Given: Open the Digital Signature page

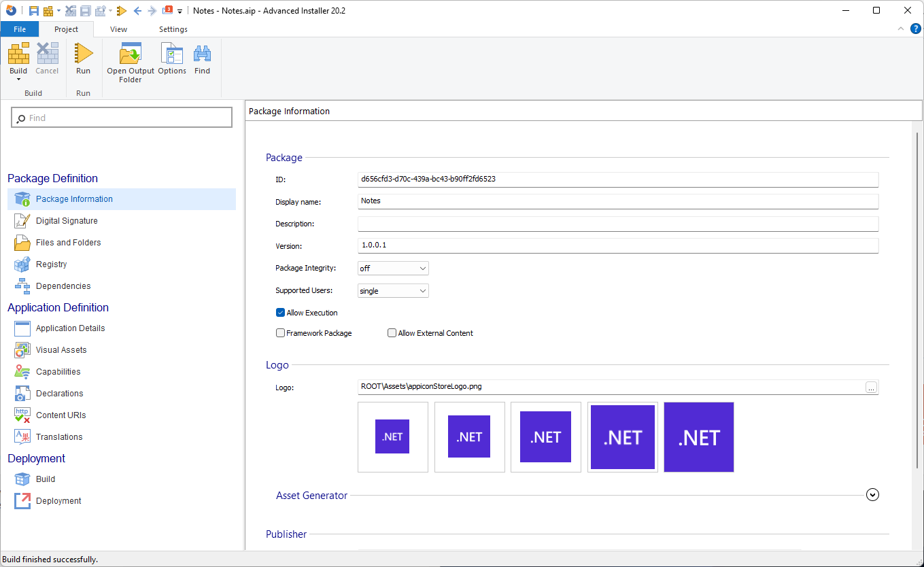Looking at the screenshot, I should click(x=67, y=221).
